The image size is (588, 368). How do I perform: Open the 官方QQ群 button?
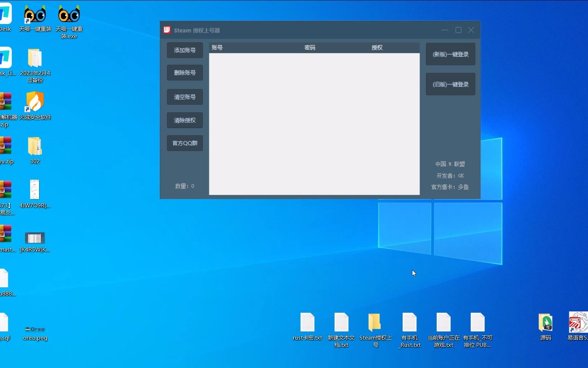click(x=185, y=143)
